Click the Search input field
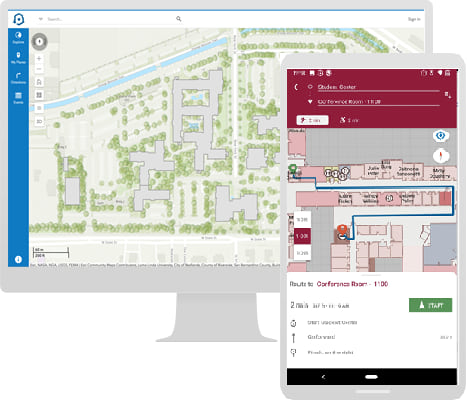The image size is (467, 401). coord(110,19)
